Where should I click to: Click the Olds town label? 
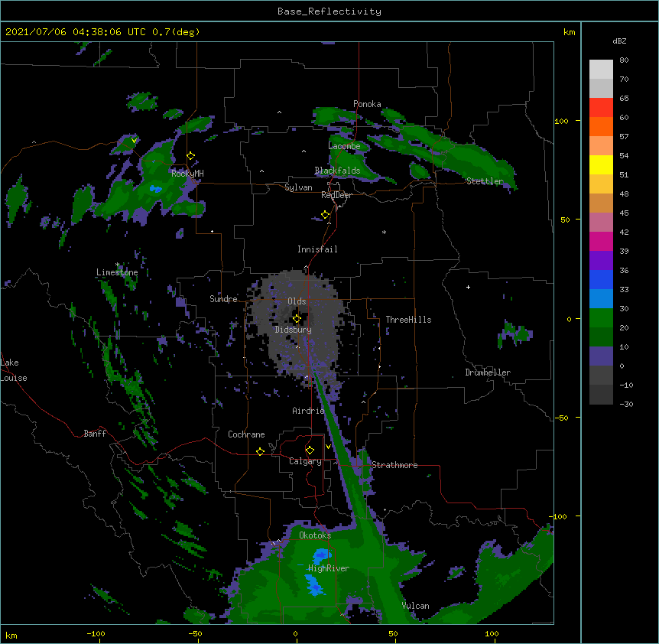[x=297, y=301]
